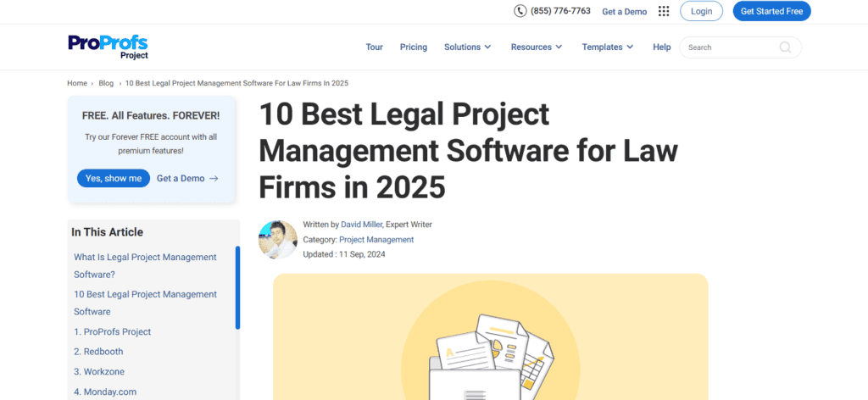Focus the Search input field

coord(740,47)
